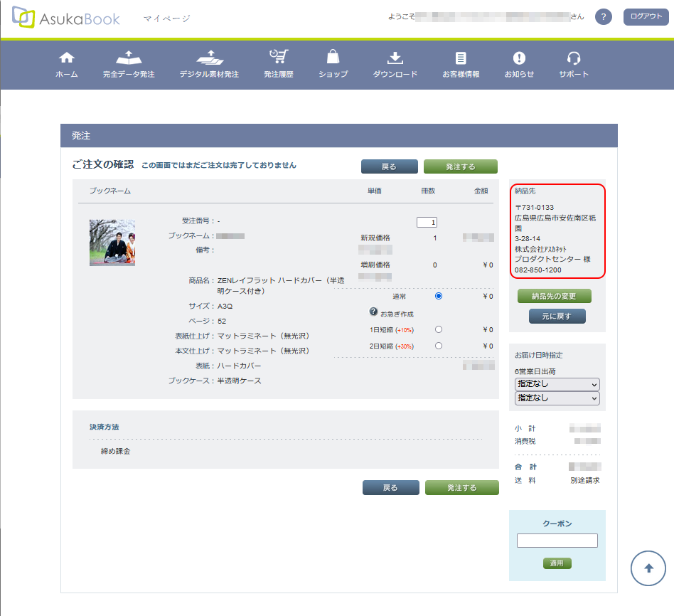Click the scroll-to-top arrow button

648,568
